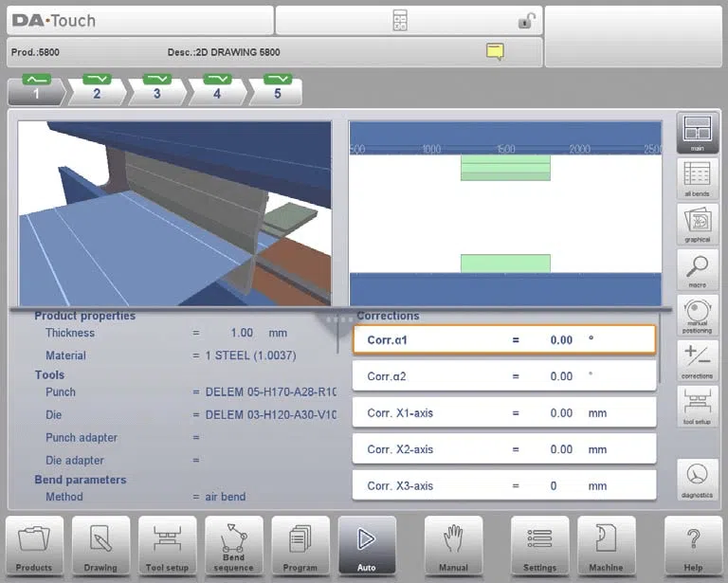Click the Punch value DELEM 05-H170-A28

(271, 392)
